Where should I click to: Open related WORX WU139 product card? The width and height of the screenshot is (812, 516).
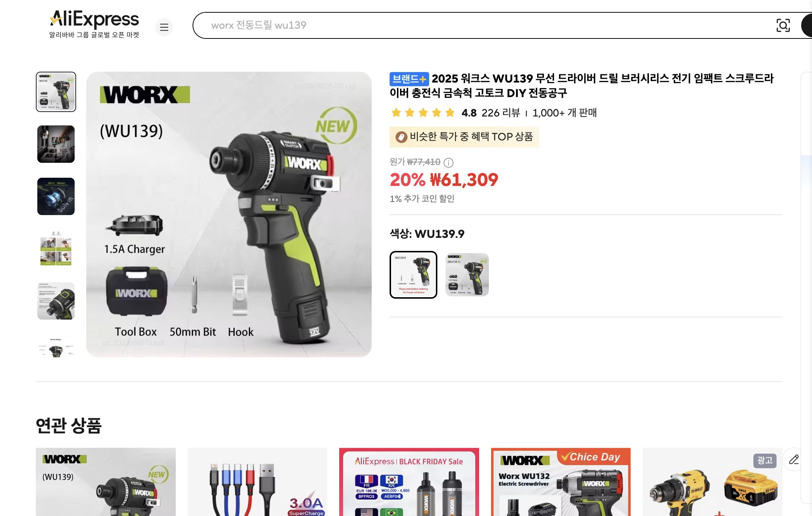106,482
